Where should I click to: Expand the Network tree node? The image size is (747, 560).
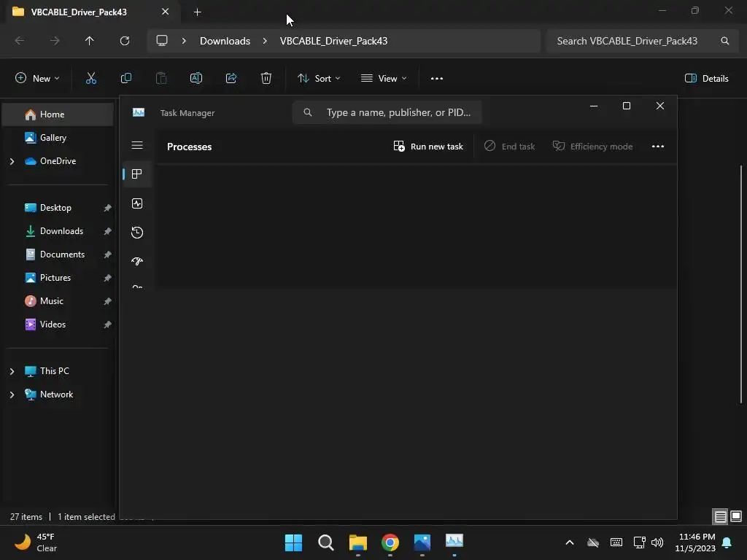pyautogui.click(x=12, y=394)
